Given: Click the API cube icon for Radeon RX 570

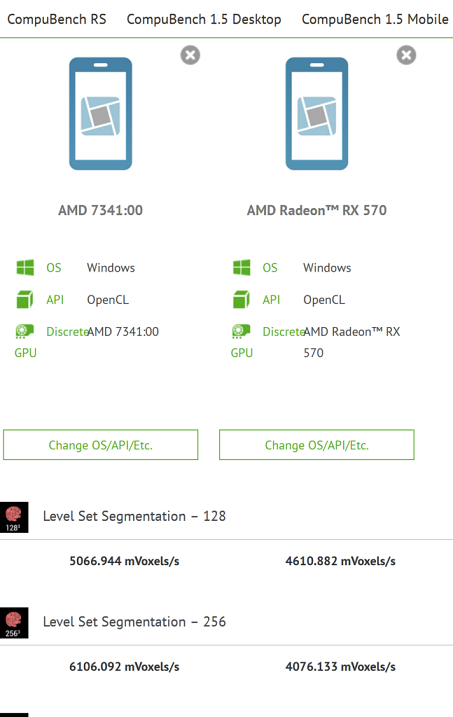Looking at the screenshot, I should coord(241,300).
